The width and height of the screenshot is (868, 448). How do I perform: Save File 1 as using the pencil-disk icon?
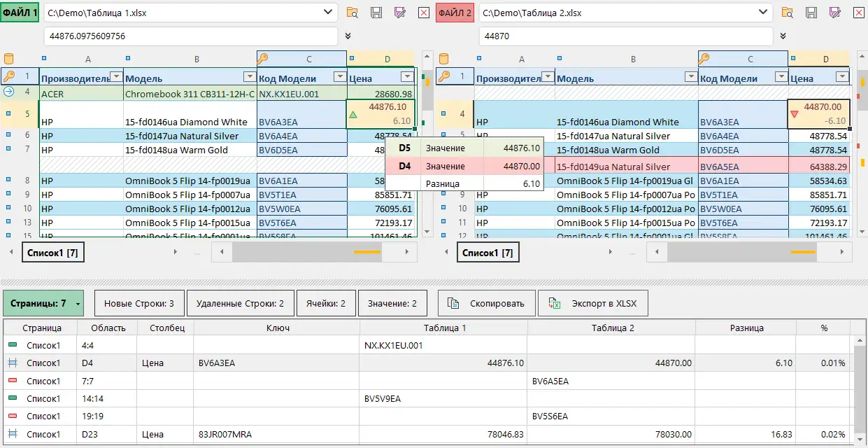(400, 13)
